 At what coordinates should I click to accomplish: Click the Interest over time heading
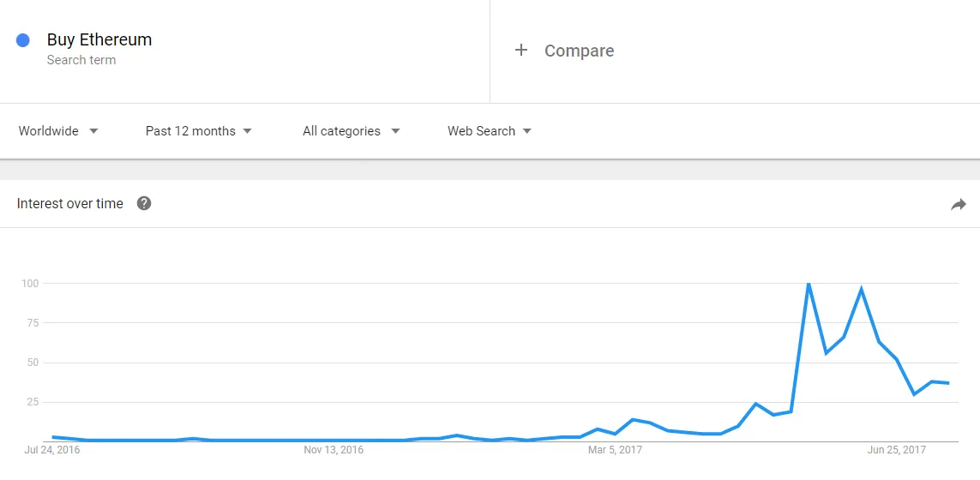click(70, 204)
